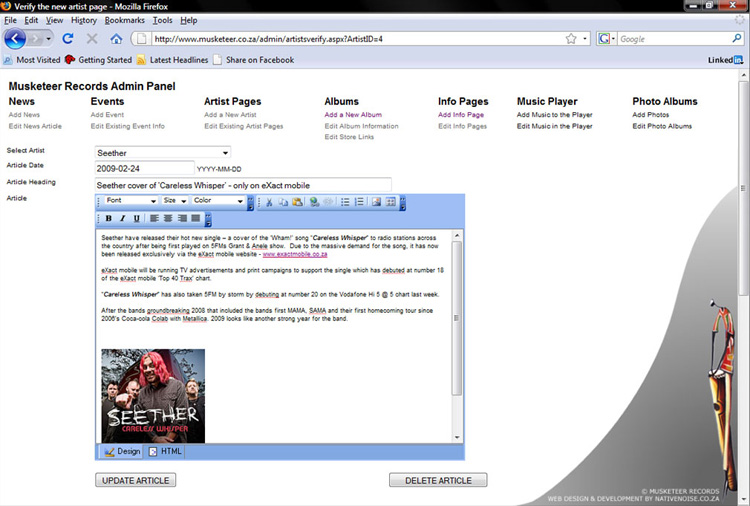Open the Select Artist dropdown showing Seether

[x=163, y=153]
